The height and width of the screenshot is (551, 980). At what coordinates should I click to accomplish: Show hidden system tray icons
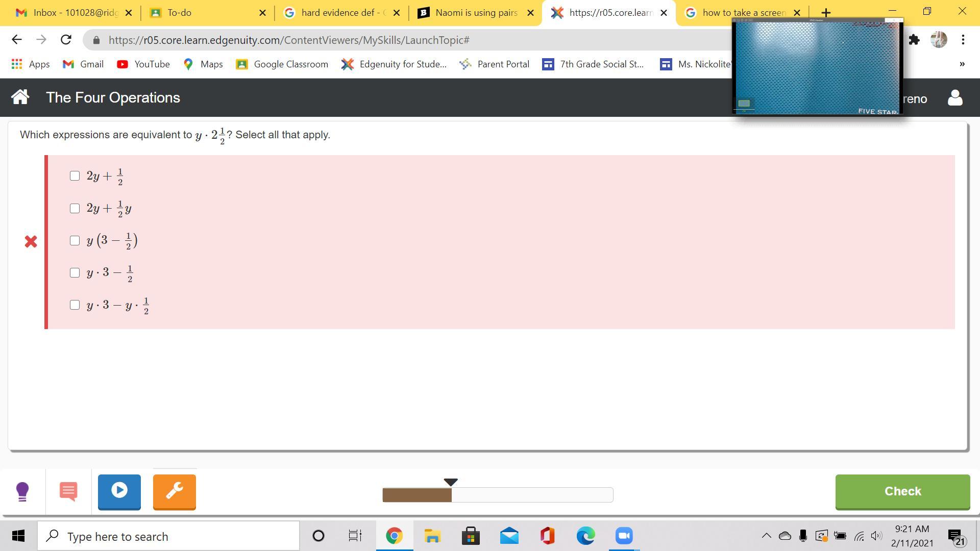(766, 536)
